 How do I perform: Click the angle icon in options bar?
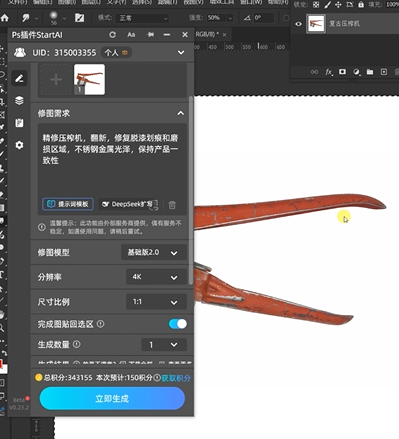pos(247,18)
